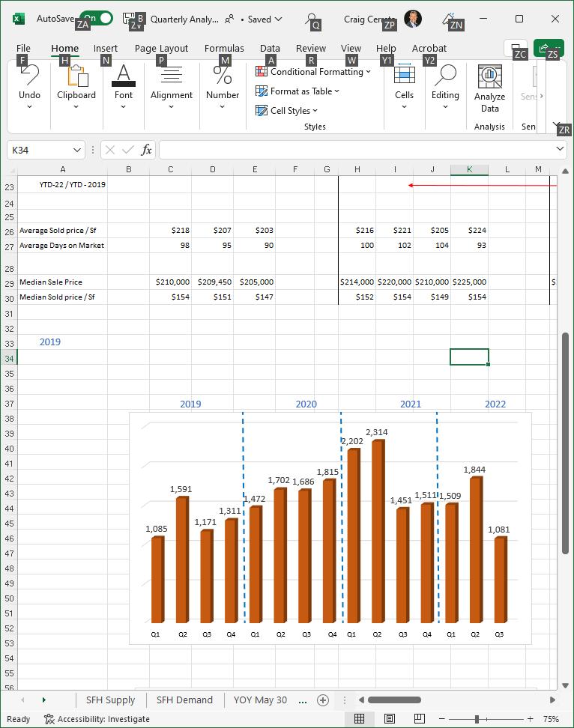Switch to Normal view icon
This screenshot has width=574, height=728.
[359, 719]
